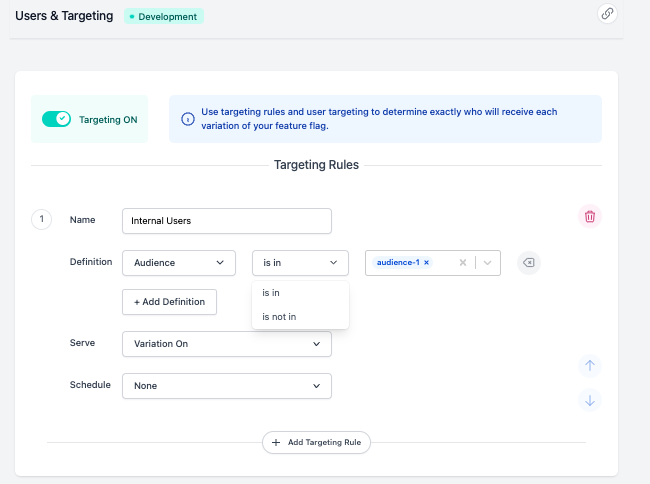
Task: Click the Add Targeting Rule button
Action: (x=316, y=442)
